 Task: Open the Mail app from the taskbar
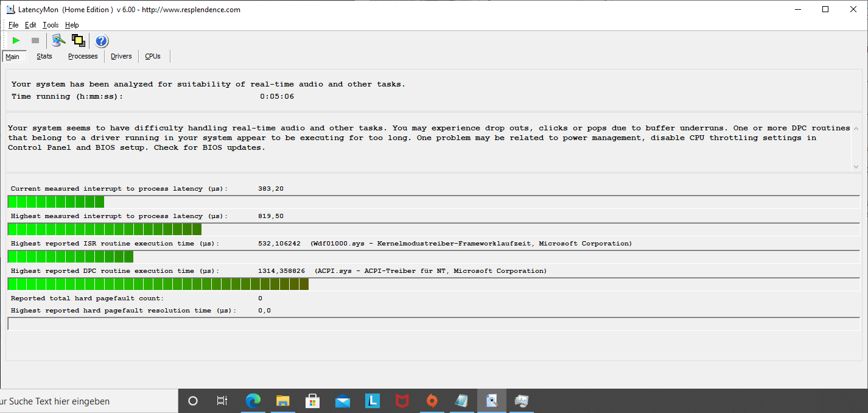click(x=342, y=401)
